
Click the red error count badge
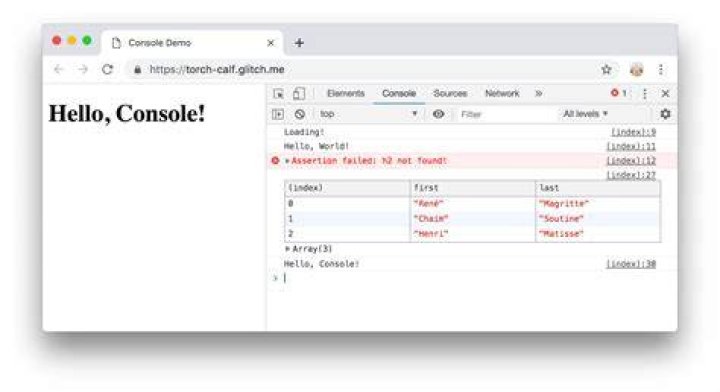pyautogui.click(x=619, y=93)
